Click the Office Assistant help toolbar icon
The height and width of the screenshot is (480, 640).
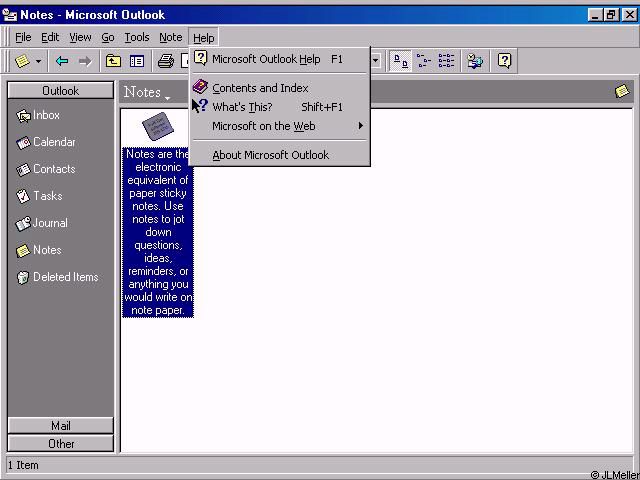pos(505,61)
